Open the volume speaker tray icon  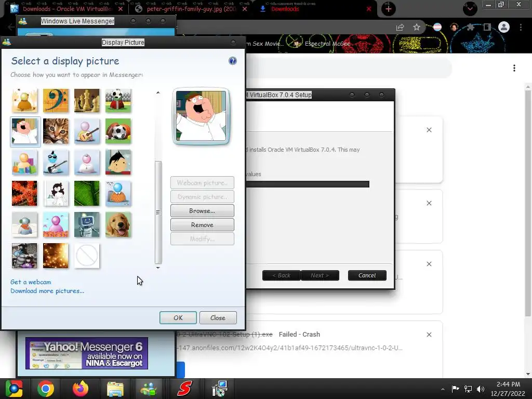pyautogui.click(x=481, y=389)
